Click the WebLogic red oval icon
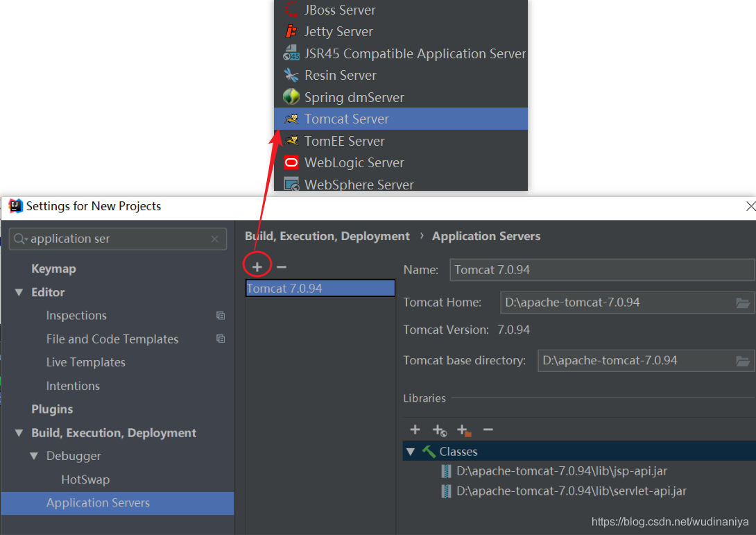Viewport: 756px width, 535px height. coord(291,162)
